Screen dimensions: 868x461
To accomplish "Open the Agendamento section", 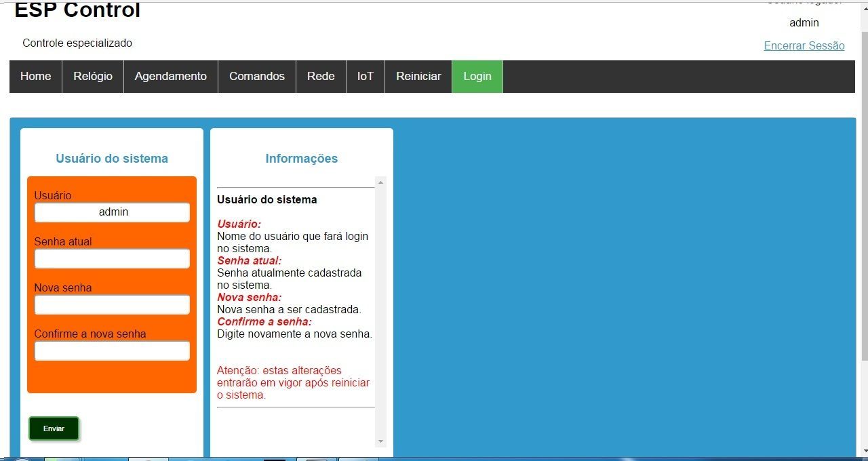I will [x=171, y=77].
